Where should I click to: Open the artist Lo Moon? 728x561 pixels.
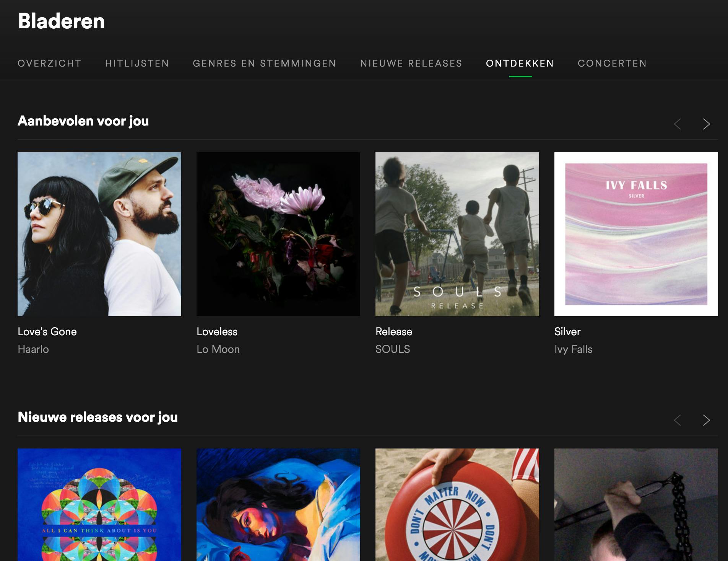coord(218,349)
